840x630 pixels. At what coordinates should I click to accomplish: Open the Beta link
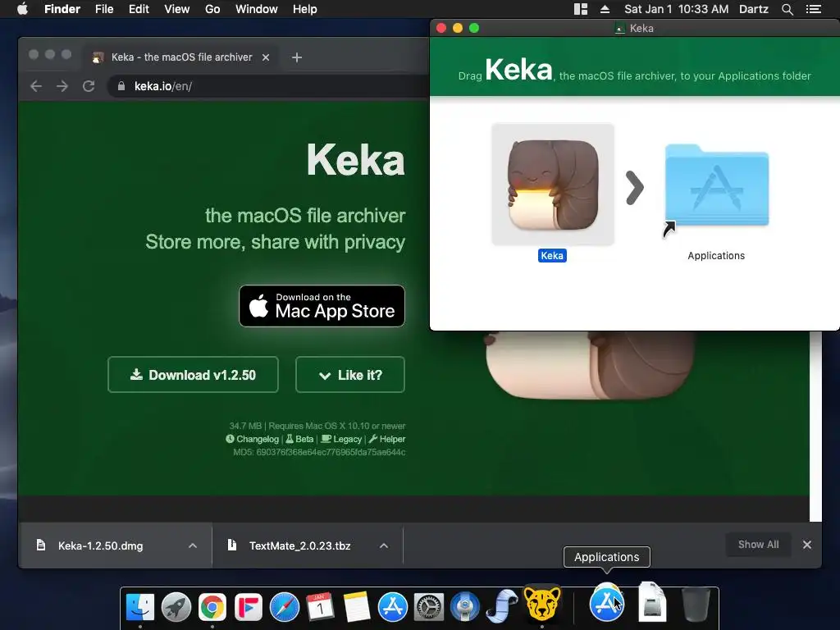(x=299, y=439)
